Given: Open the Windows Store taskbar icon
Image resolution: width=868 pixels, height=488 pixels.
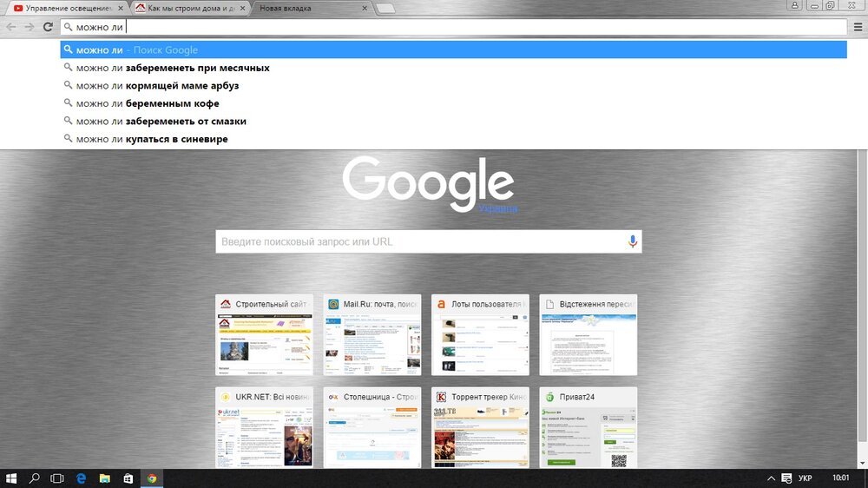Looking at the screenshot, I should click(128, 478).
